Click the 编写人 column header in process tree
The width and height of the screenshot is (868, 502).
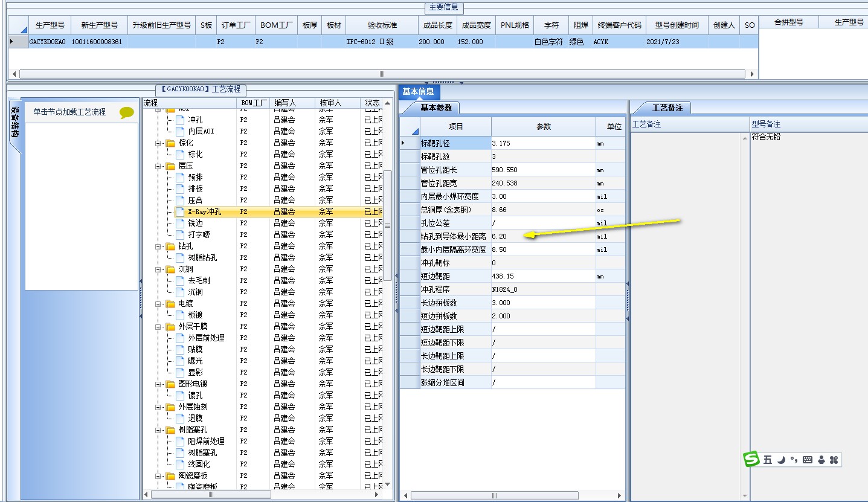pos(293,103)
